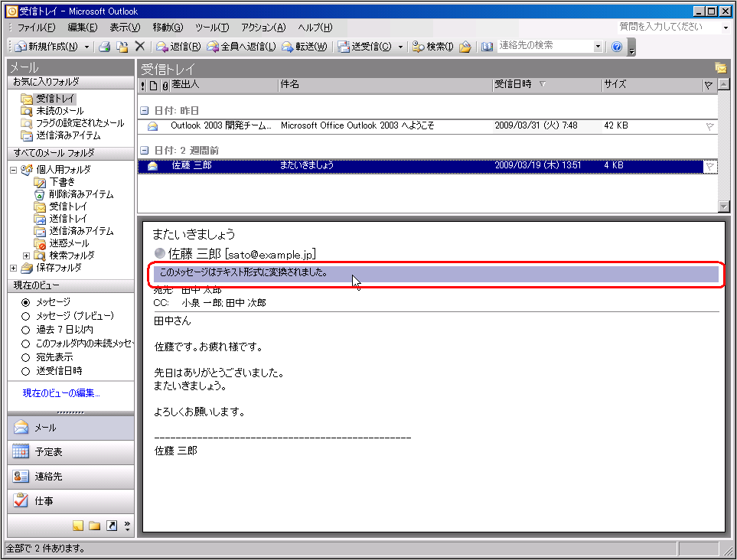The width and height of the screenshot is (737, 560).
Task: Open the 連絡先の検索 combo dropdown arrow
Action: [x=598, y=46]
